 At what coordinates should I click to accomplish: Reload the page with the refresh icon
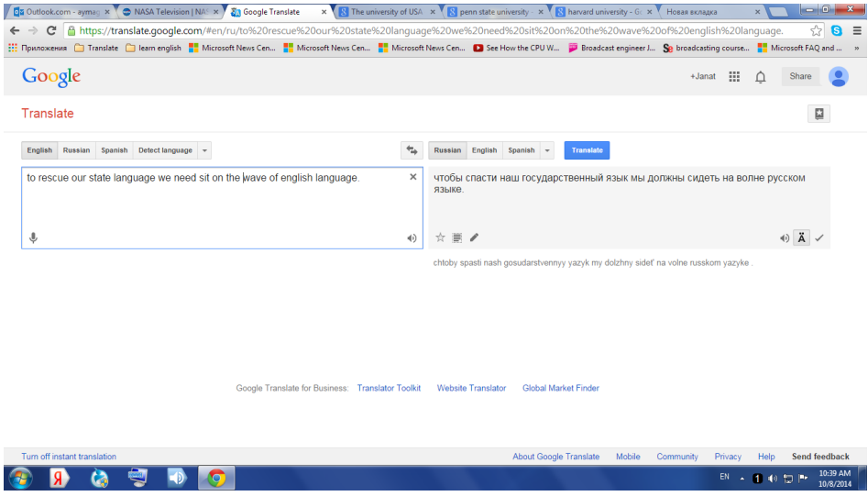pyautogui.click(x=51, y=30)
